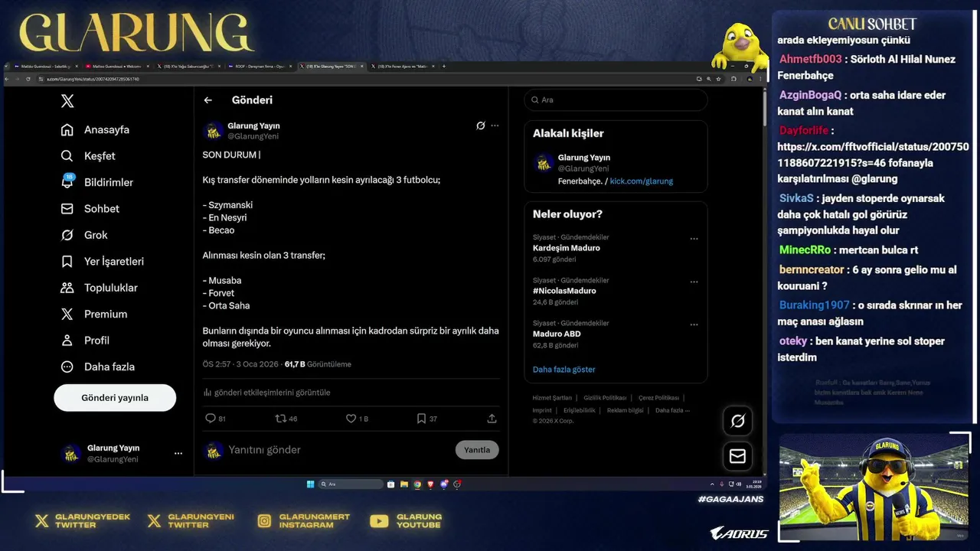
Task: Click the Ara search box on X
Action: click(616, 100)
